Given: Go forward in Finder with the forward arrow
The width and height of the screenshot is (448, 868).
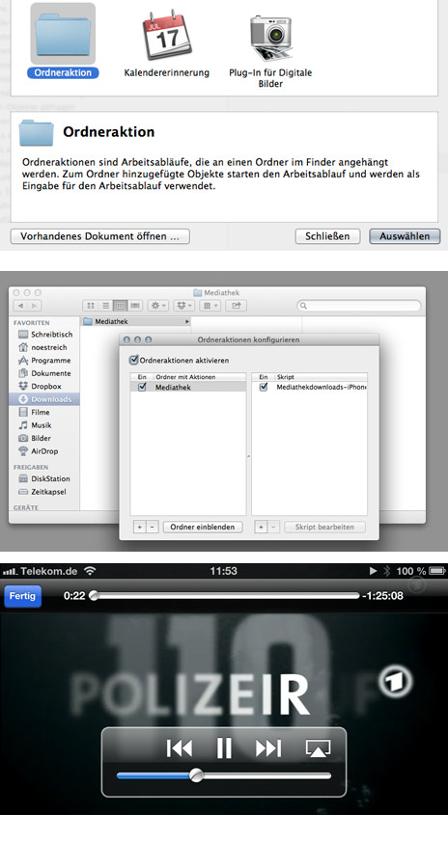Looking at the screenshot, I should [x=34, y=306].
